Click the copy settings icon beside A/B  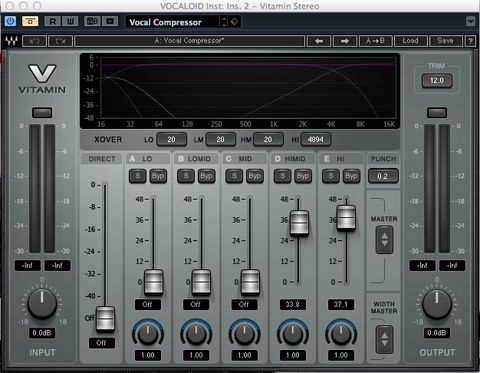[110, 21]
